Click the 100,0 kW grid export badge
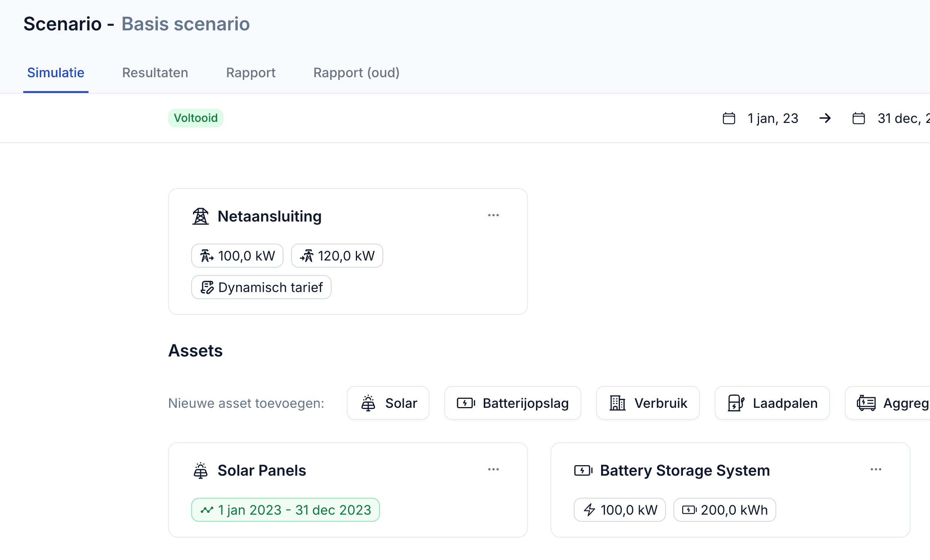The image size is (930, 560). [237, 256]
